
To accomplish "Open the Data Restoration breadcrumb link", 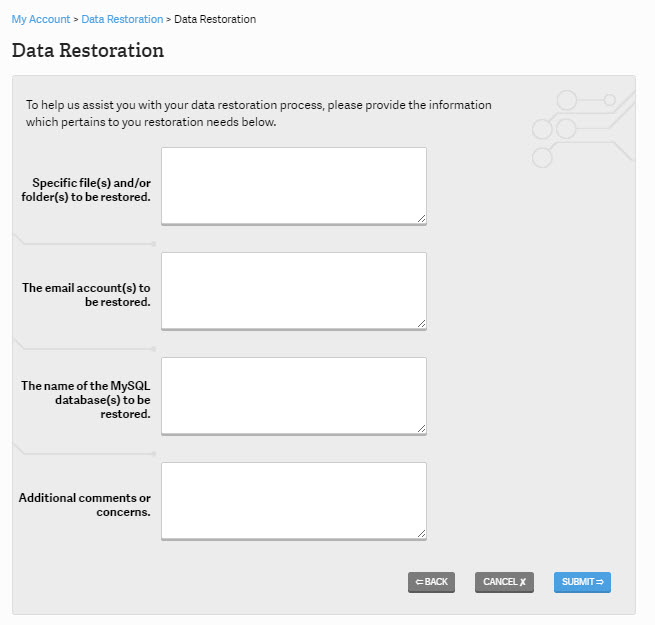I will (x=121, y=19).
